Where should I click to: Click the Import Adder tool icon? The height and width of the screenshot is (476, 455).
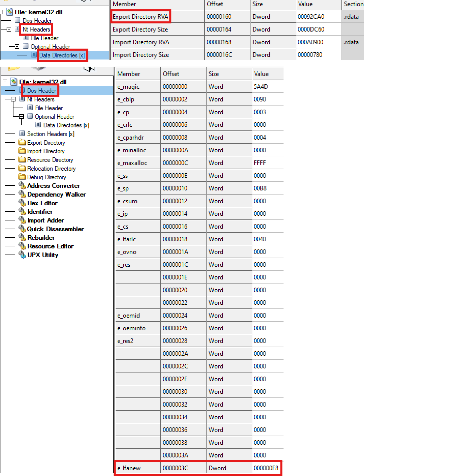coord(22,220)
